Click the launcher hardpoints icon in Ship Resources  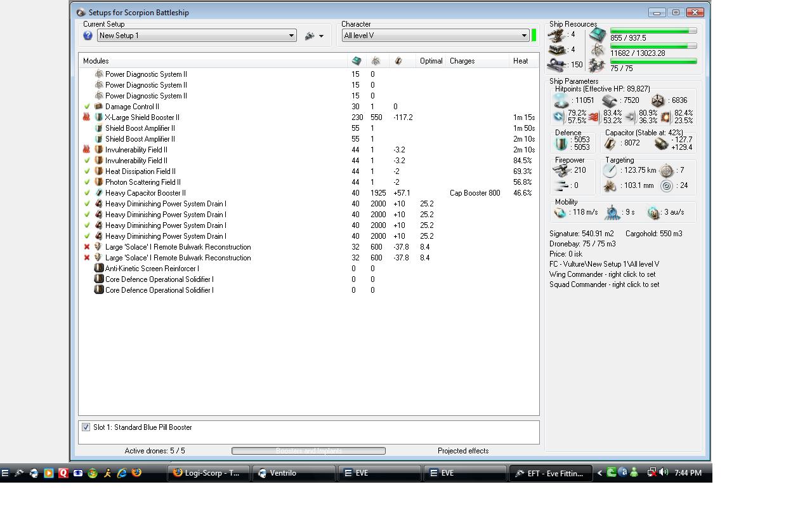click(x=558, y=50)
